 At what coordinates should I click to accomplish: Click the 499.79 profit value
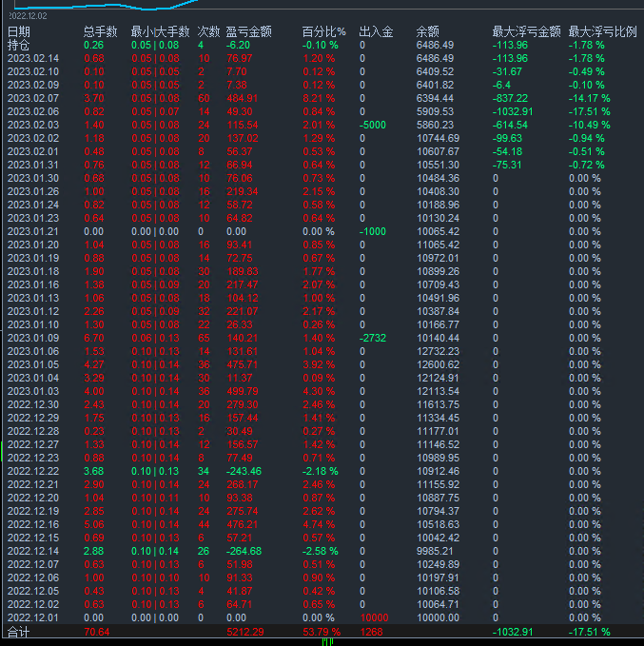coord(242,391)
